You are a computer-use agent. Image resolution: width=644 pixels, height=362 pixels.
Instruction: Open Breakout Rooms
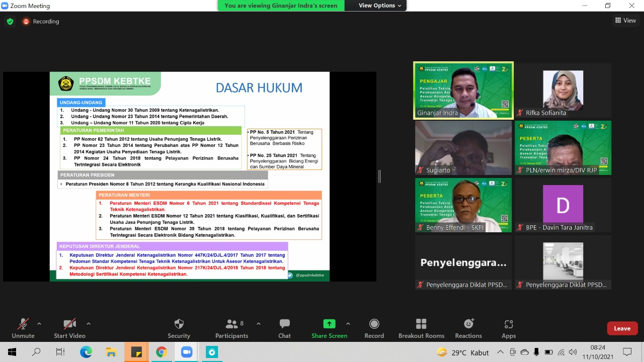421,328
